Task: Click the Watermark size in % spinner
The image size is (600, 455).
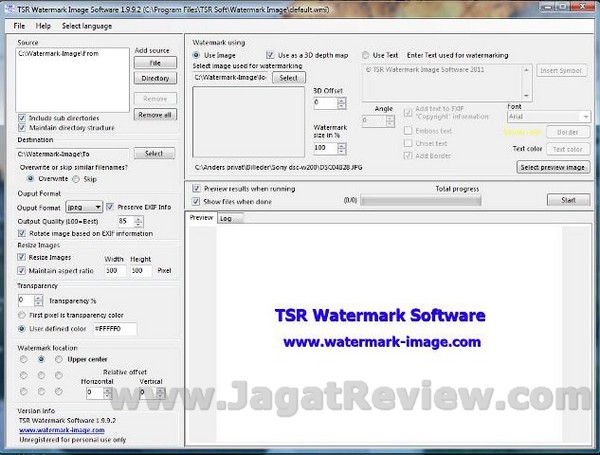Action: click(x=341, y=147)
